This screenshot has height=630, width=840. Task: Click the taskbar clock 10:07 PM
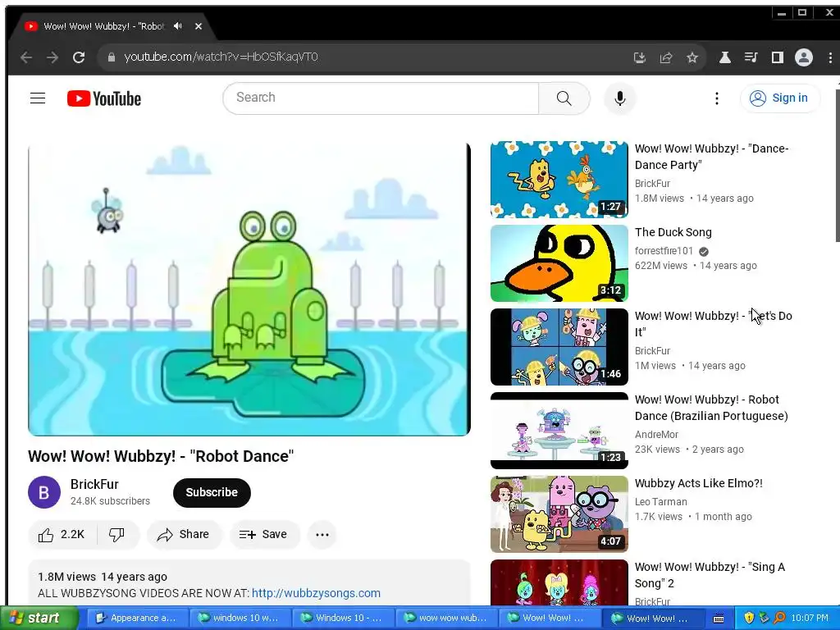coord(810,619)
